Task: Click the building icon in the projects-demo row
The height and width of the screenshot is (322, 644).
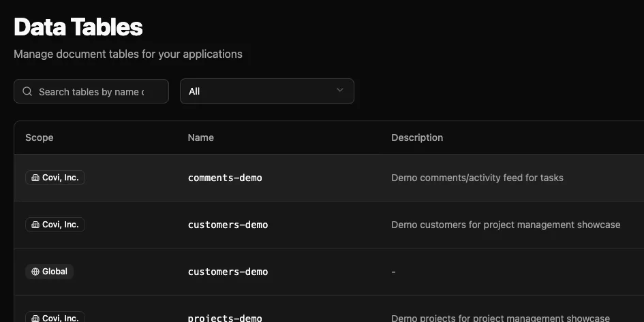Action: pyautogui.click(x=35, y=318)
